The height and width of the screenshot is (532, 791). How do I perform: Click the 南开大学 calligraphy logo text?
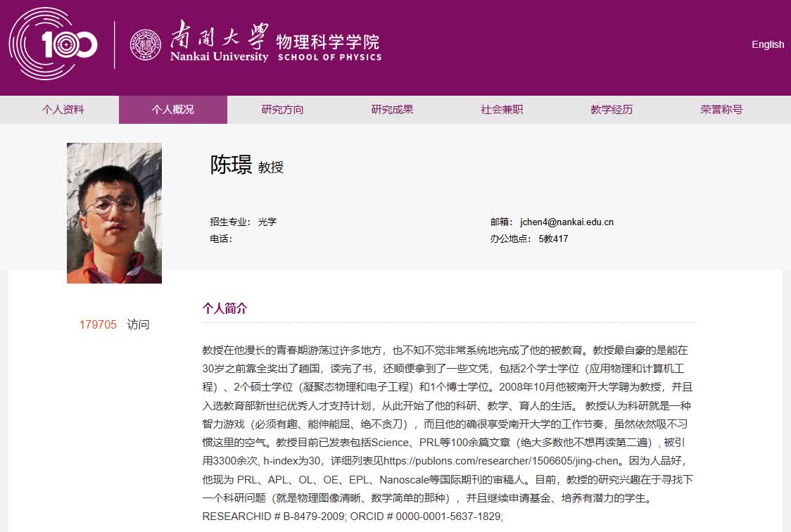(220, 35)
